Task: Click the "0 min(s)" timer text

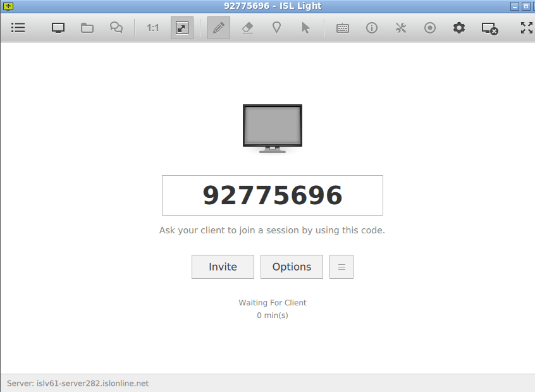Action: (x=273, y=315)
